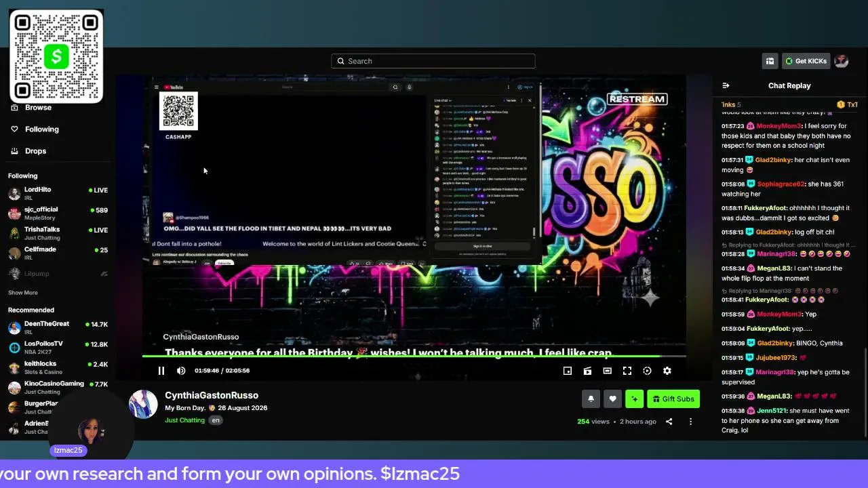Click the 254 views count
The width and height of the screenshot is (868, 488).
pos(593,422)
